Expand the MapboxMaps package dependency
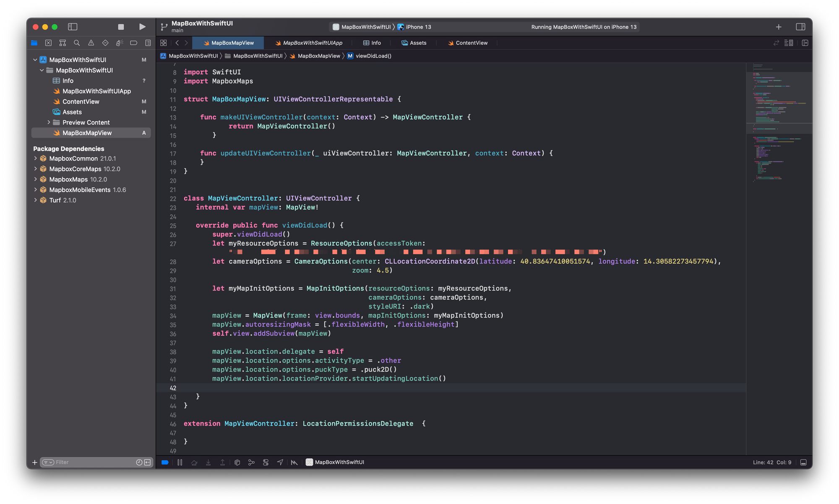The width and height of the screenshot is (839, 504). (x=35, y=179)
